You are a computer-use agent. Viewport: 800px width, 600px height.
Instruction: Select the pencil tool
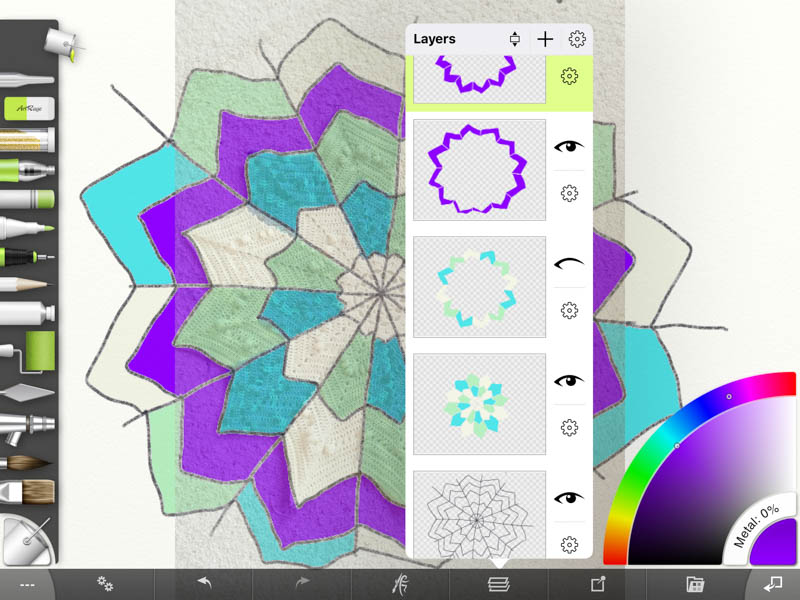tap(26, 284)
